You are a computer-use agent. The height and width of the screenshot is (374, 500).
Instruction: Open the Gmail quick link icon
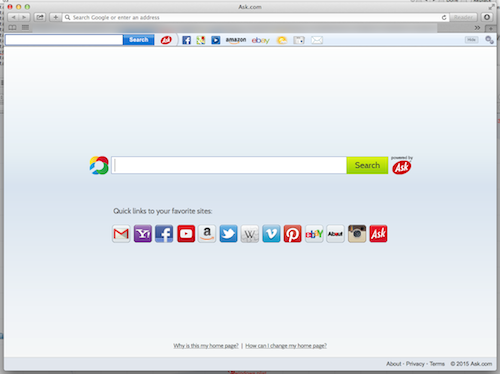[121, 234]
